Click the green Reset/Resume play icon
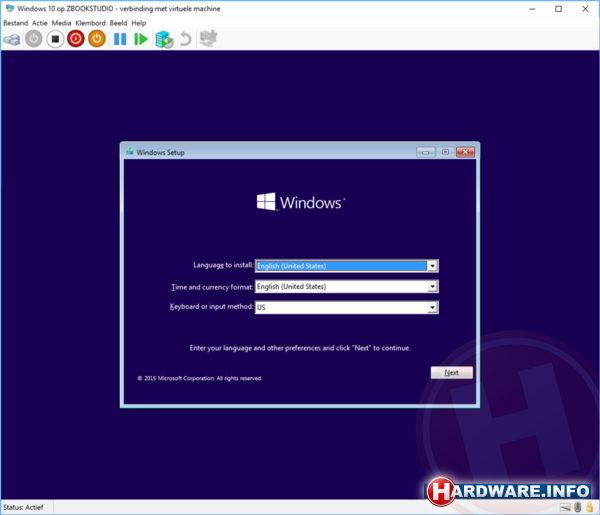600x515 pixels. point(141,39)
